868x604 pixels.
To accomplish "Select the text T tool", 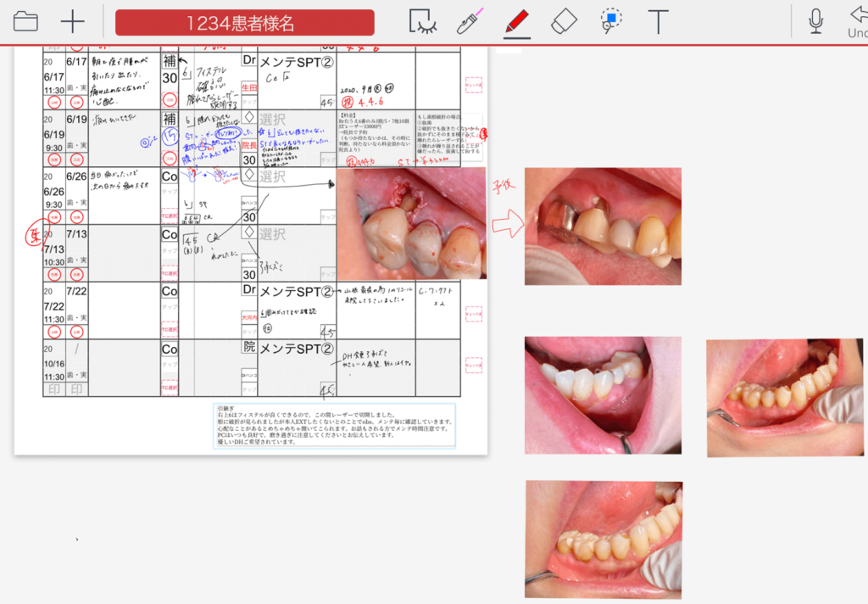I will pyautogui.click(x=658, y=22).
